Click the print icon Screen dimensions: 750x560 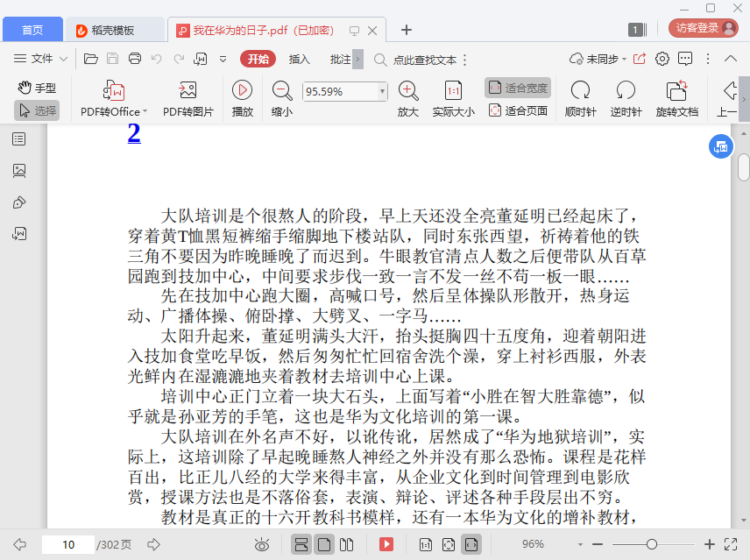coord(135,59)
